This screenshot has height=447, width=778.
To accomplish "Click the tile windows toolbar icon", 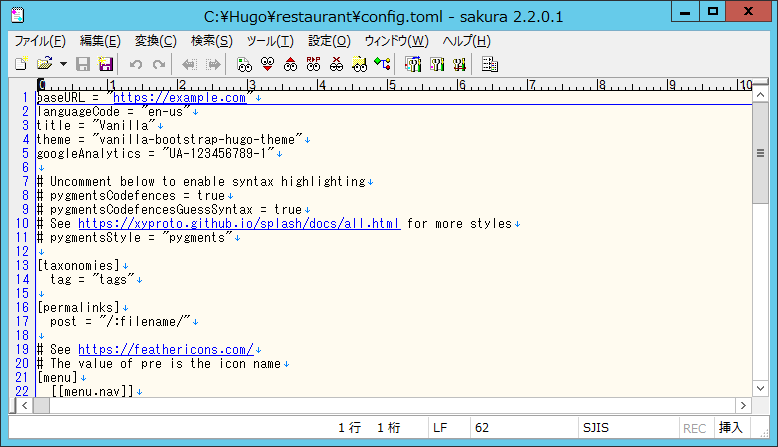I will (x=490, y=64).
